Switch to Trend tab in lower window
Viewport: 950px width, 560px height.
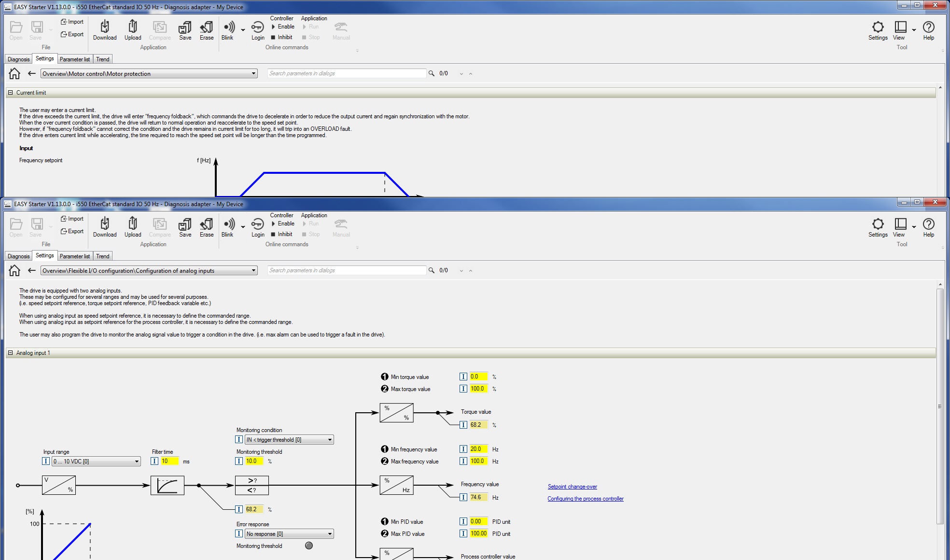(103, 256)
